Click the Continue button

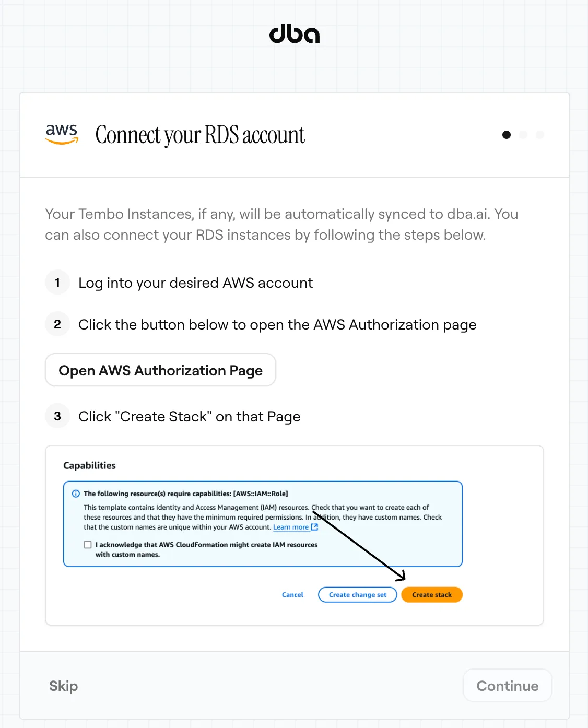click(507, 686)
